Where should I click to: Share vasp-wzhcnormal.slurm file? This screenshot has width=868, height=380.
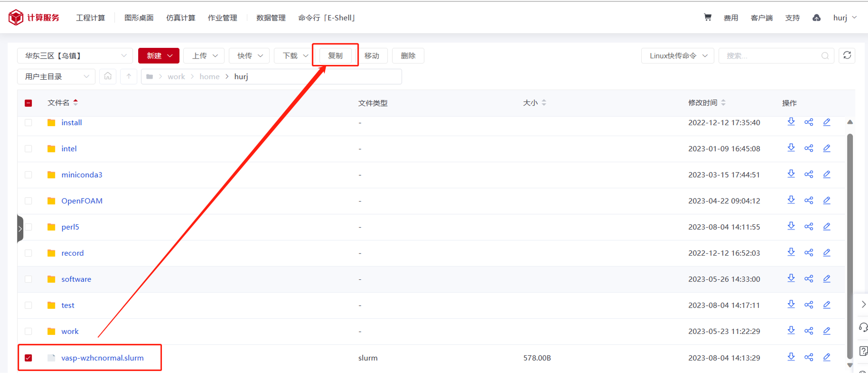point(809,357)
